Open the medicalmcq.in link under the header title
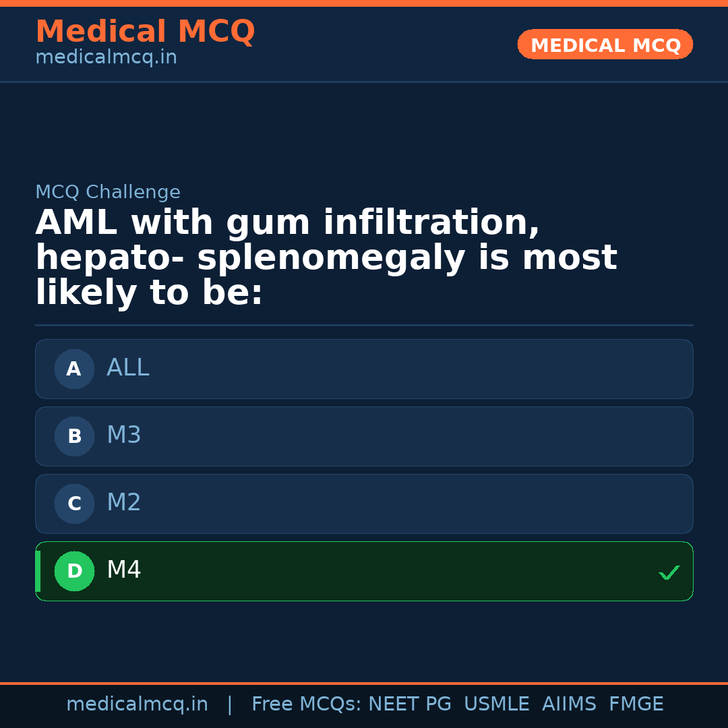 (106, 57)
